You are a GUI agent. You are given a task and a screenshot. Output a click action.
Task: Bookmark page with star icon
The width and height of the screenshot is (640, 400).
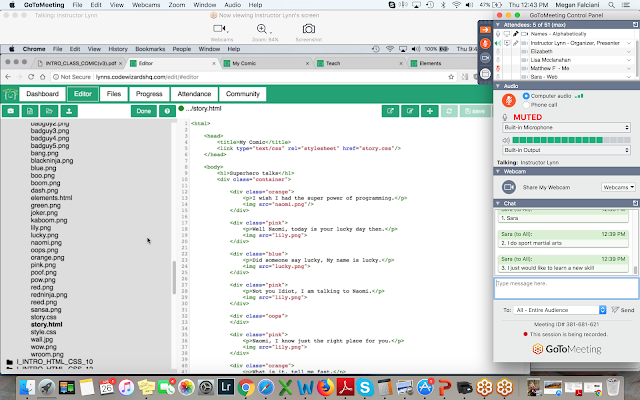[451, 77]
